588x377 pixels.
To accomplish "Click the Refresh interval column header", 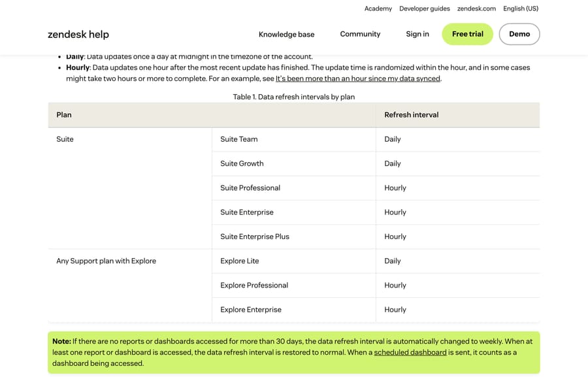I will click(458, 115).
